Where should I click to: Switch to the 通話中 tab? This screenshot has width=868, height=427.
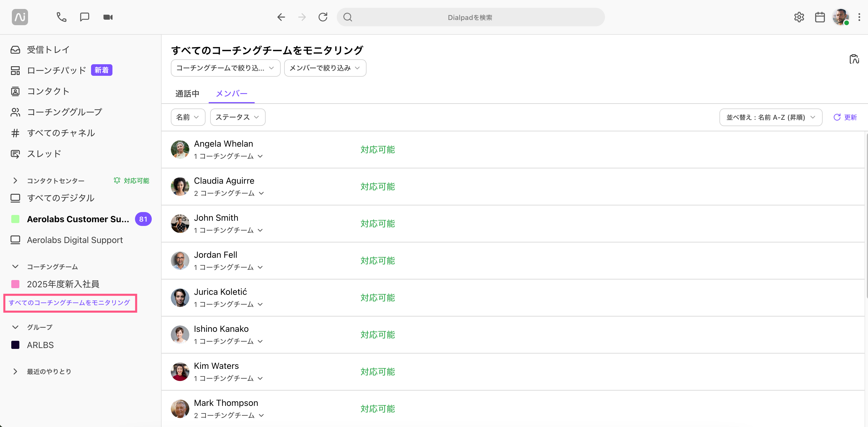[x=188, y=93]
